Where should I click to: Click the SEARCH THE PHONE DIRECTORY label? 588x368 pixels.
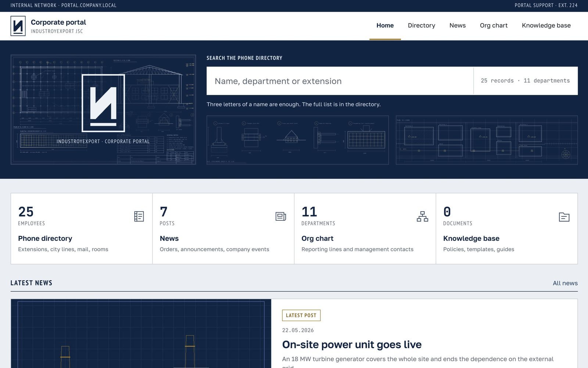tap(244, 58)
